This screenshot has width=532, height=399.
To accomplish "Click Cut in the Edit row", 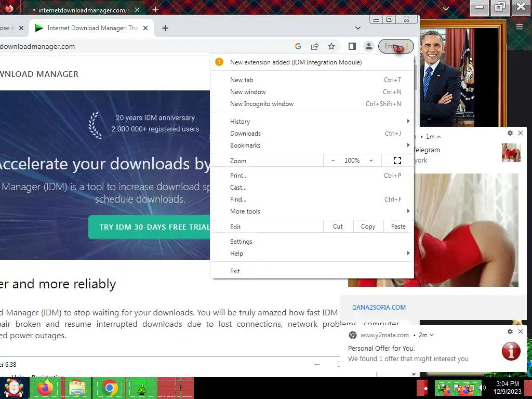I will [x=338, y=227].
